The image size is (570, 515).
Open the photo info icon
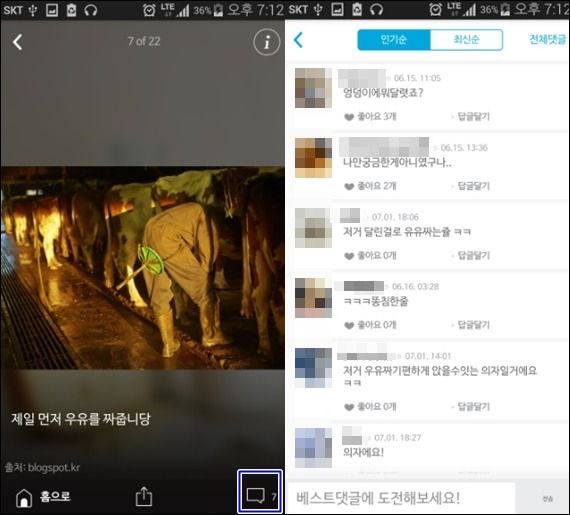[266, 42]
